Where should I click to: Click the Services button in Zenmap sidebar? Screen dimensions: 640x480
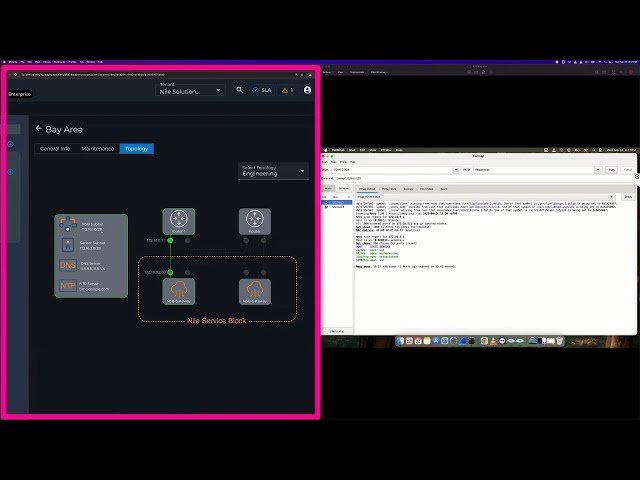tap(344, 189)
